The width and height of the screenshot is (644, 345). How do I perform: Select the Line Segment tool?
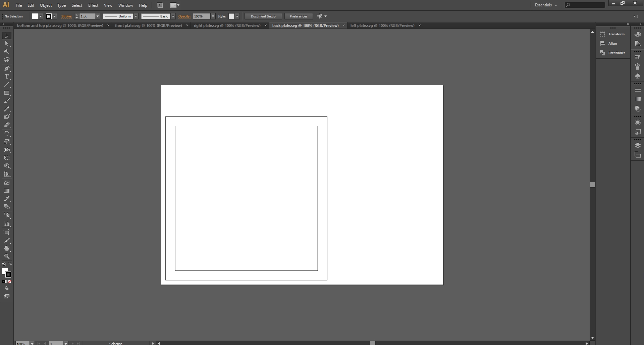[7, 85]
